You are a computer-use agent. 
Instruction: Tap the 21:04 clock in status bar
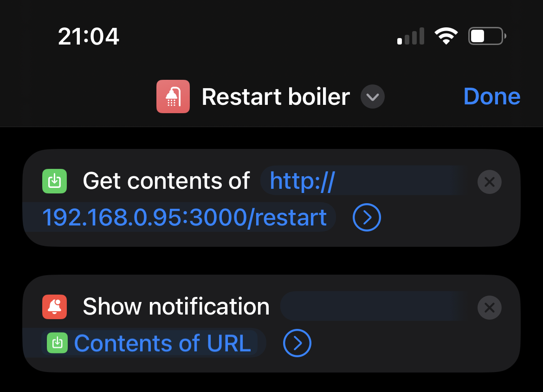89,36
